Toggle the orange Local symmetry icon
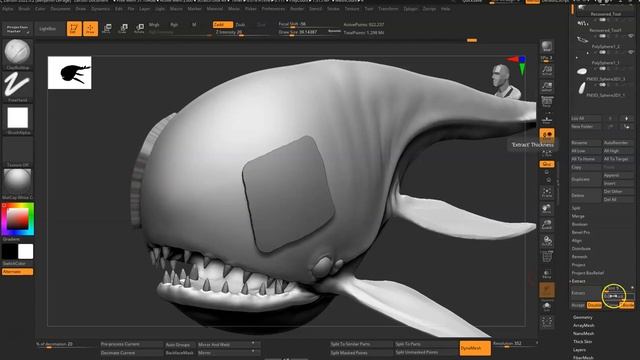The image size is (640, 360). [x=547, y=135]
